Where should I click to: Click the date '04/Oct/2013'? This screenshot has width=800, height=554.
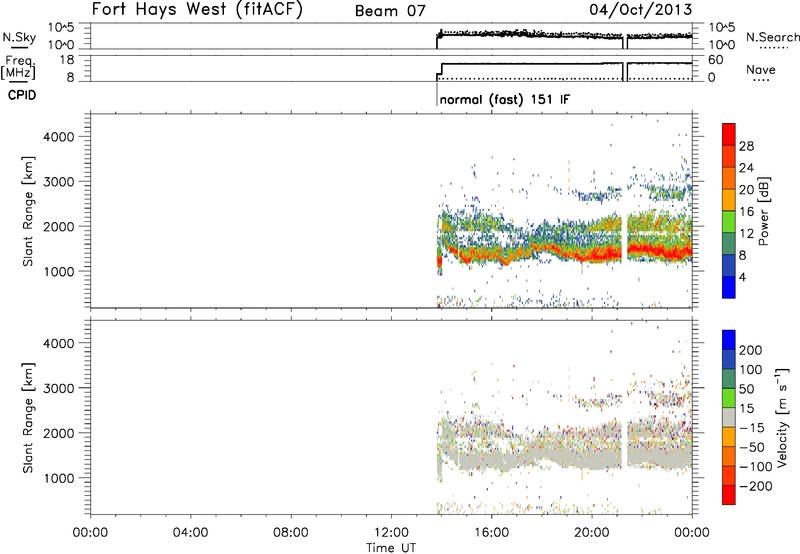coord(641,10)
